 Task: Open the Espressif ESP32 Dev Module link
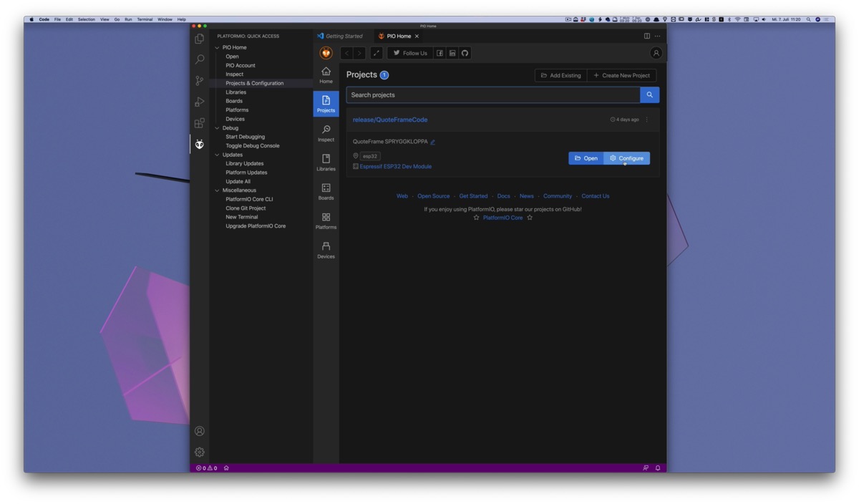396,167
